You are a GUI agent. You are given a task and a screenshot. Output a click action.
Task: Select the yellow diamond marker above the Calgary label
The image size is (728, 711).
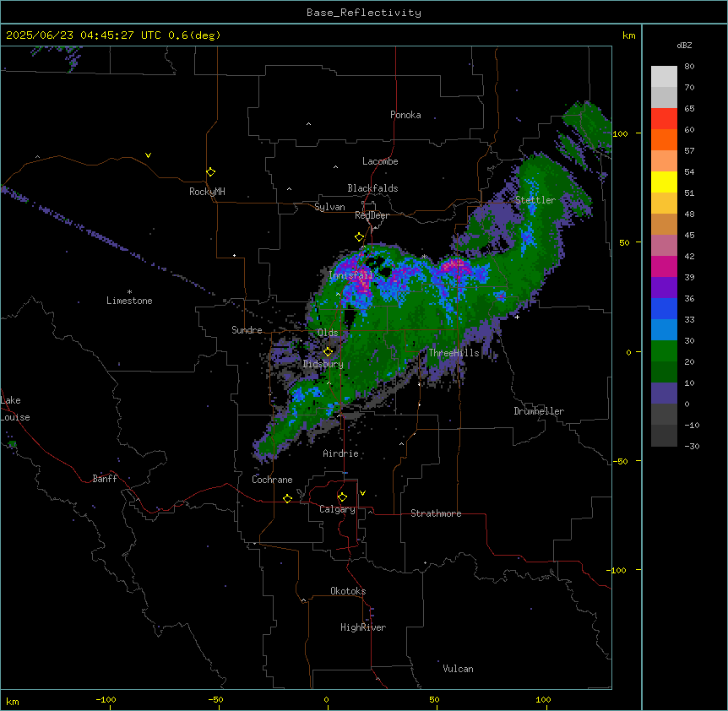342,497
